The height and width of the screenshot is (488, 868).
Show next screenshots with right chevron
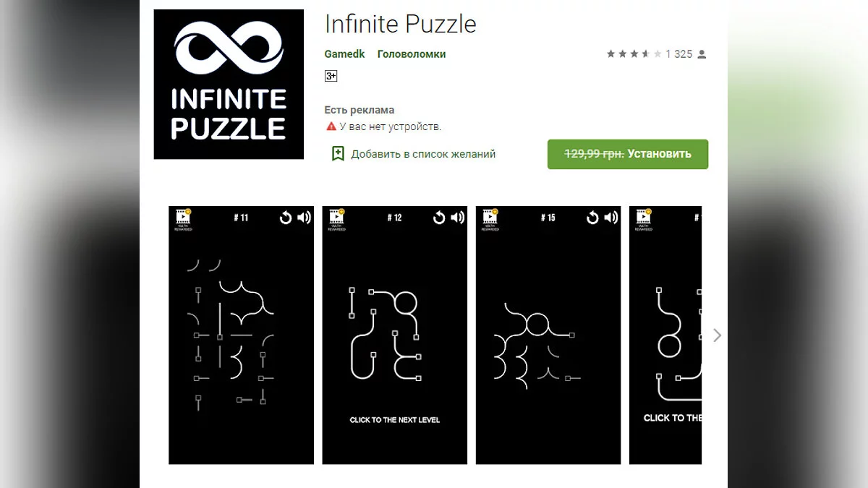click(x=717, y=335)
